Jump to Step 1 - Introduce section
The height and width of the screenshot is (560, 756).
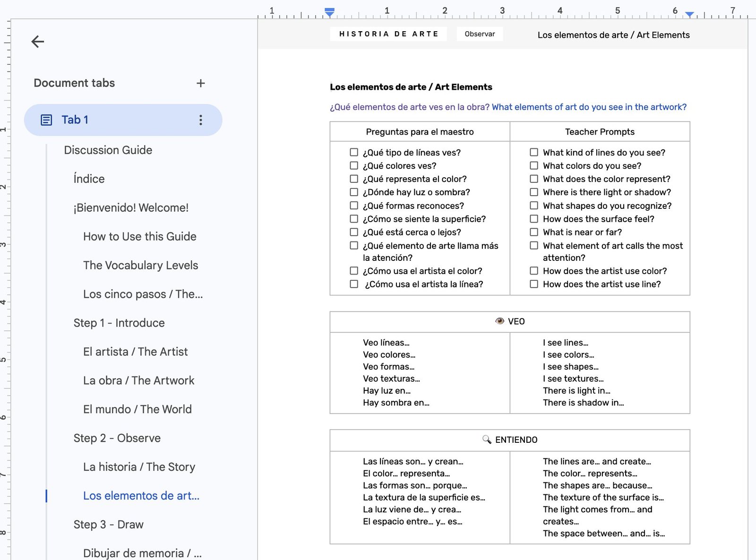coord(119,323)
